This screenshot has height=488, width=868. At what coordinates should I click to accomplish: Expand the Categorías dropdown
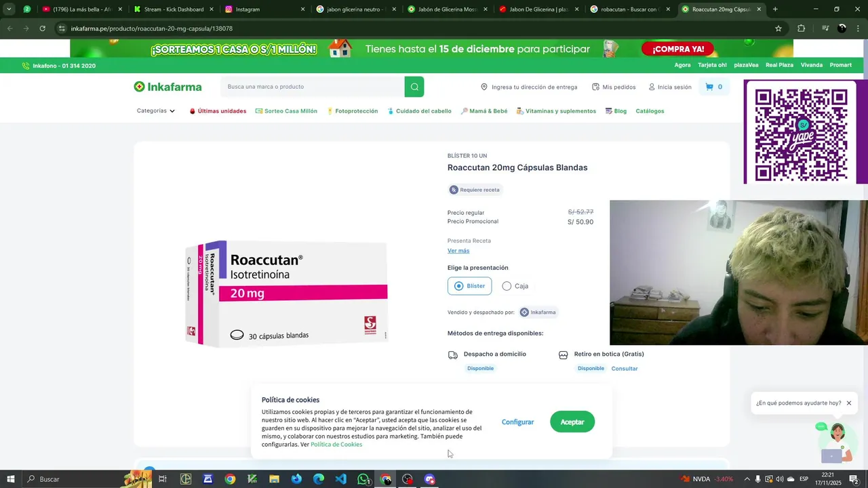point(155,111)
